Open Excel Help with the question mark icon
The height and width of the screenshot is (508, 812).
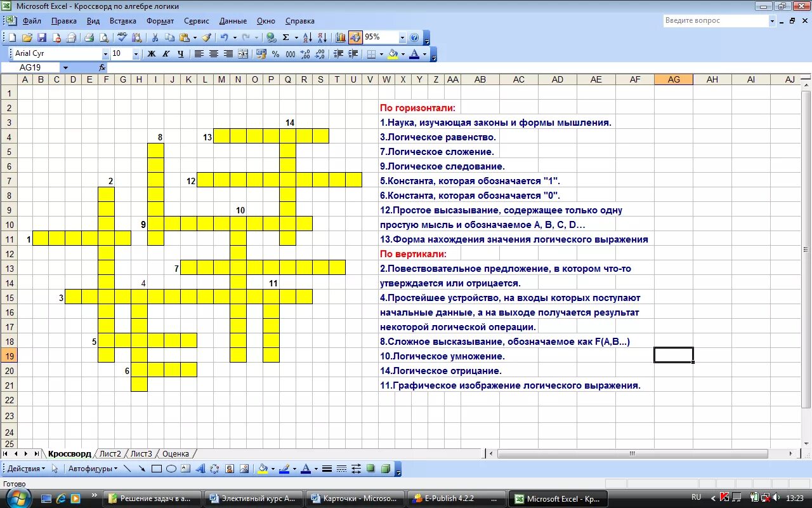414,37
